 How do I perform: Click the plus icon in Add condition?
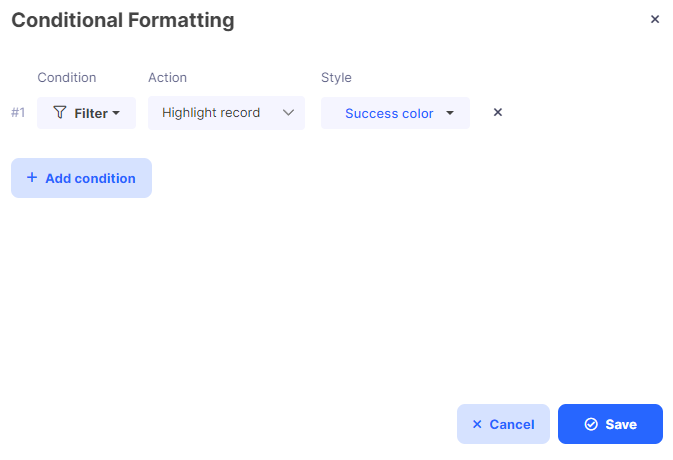(32, 178)
